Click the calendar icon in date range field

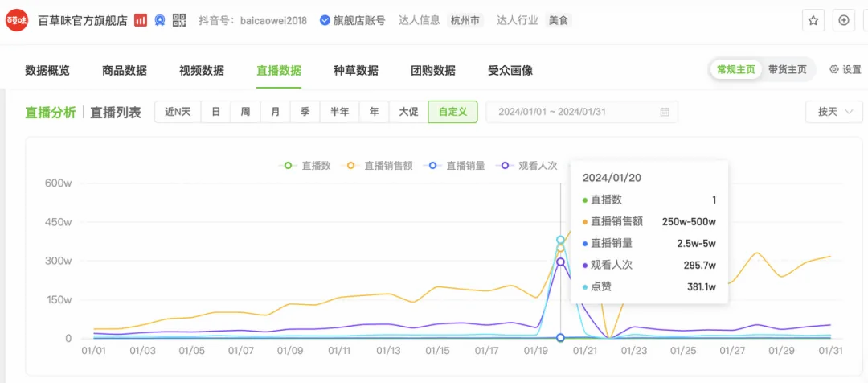point(665,112)
